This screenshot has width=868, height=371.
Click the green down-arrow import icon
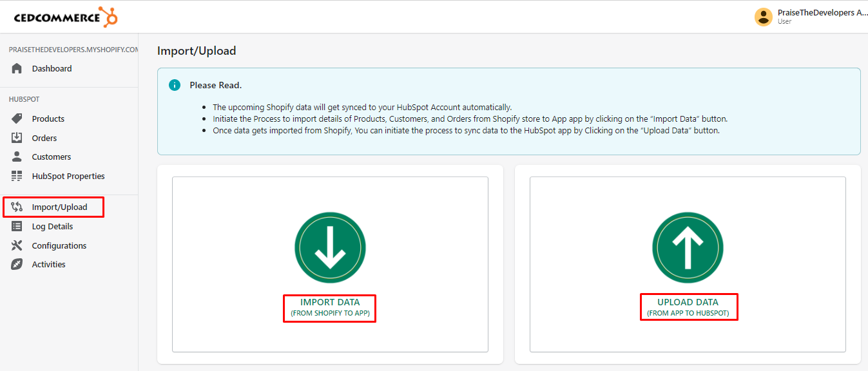pyautogui.click(x=330, y=248)
